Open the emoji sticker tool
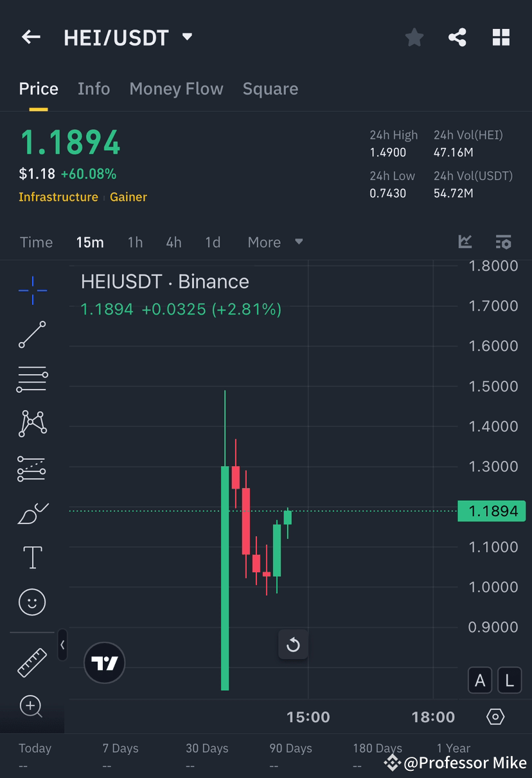The width and height of the screenshot is (532, 778). [32, 602]
